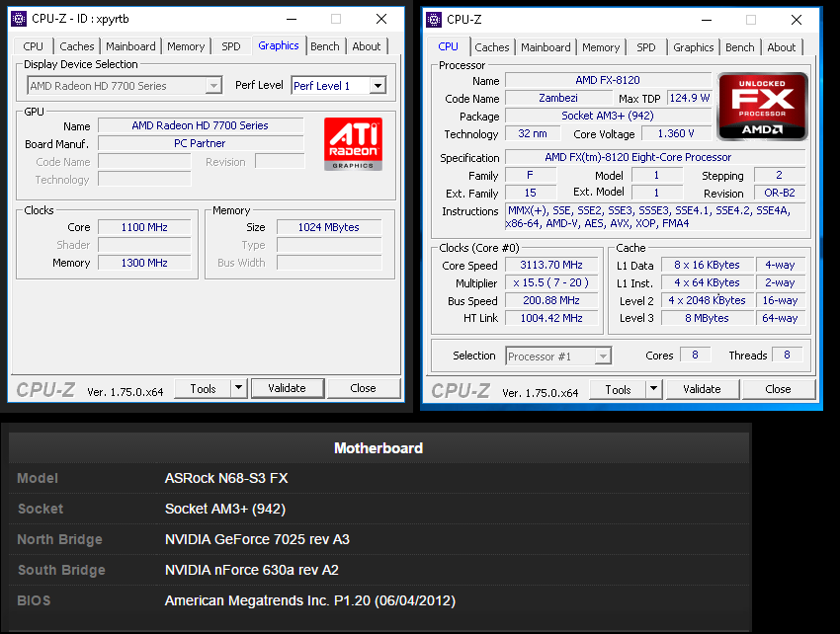This screenshot has width=840, height=634.
Task: Switch to Mainboard tab in the left window
Action: point(130,46)
